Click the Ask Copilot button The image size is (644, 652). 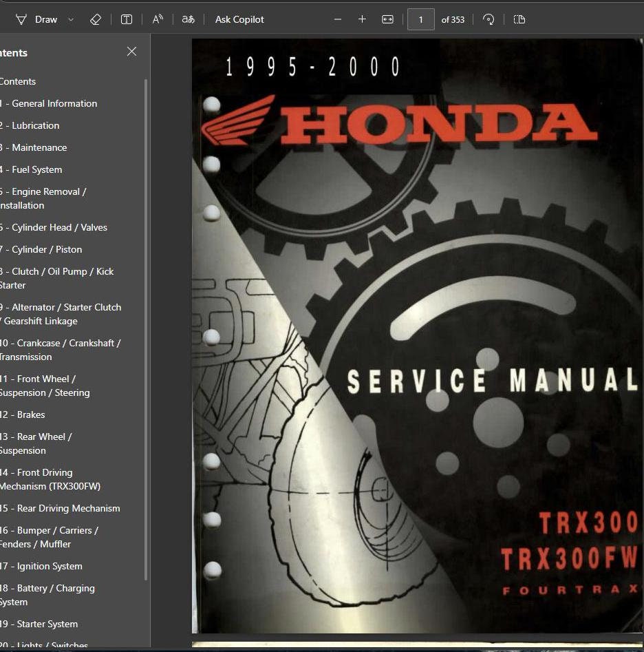(x=239, y=19)
